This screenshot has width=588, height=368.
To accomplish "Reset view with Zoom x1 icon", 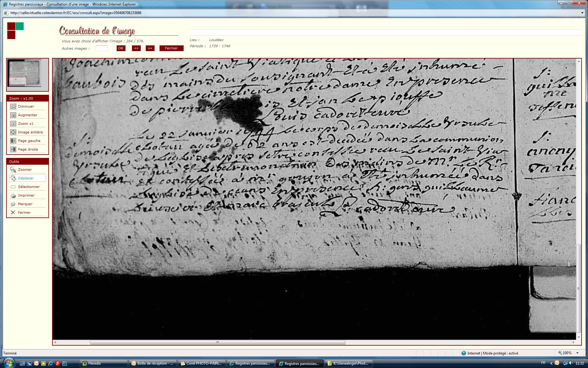I will pyautogui.click(x=13, y=124).
